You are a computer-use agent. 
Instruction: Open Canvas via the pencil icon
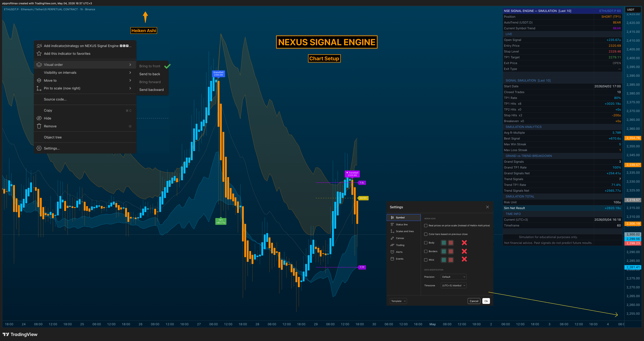click(392, 238)
